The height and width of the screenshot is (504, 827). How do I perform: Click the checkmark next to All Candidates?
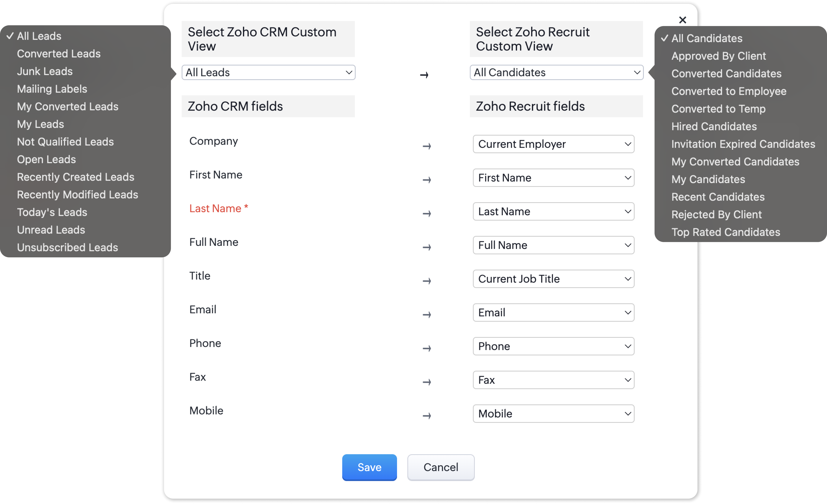(x=664, y=38)
